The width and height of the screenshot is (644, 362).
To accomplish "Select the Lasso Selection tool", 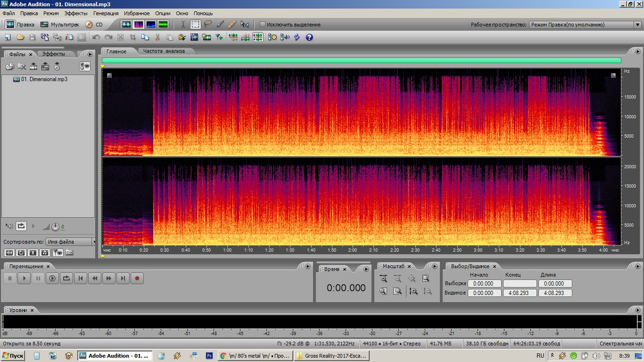I will (208, 24).
